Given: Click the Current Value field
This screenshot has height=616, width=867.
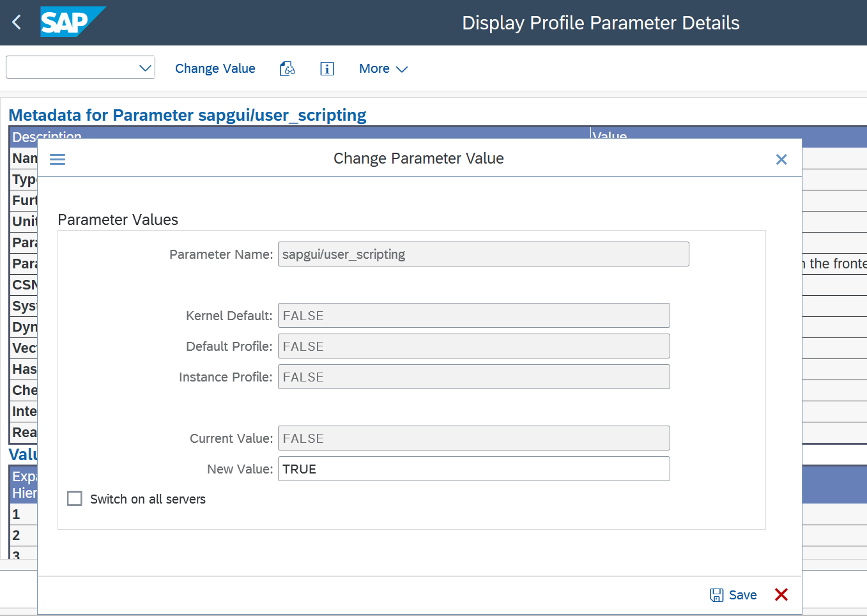Looking at the screenshot, I should click(473, 438).
